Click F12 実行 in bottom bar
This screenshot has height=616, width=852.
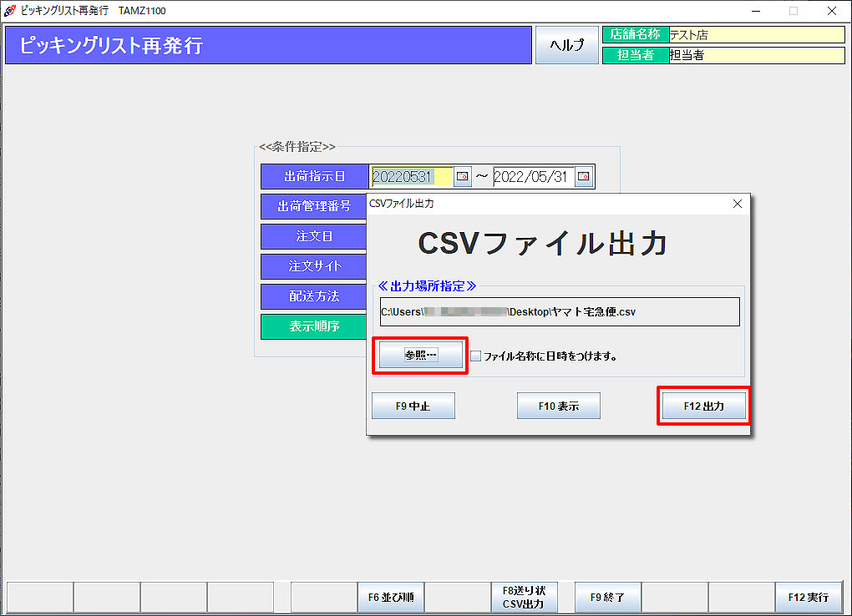coord(809,598)
